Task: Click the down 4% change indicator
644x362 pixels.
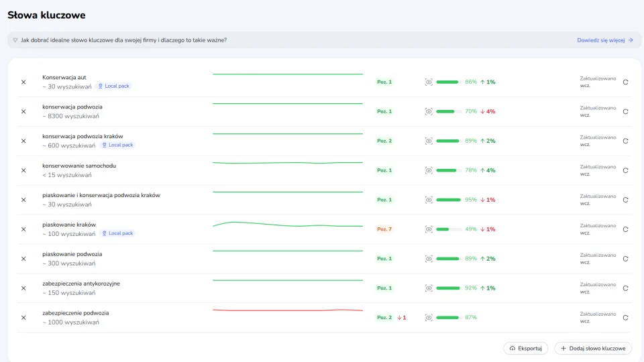Action: 488,112
